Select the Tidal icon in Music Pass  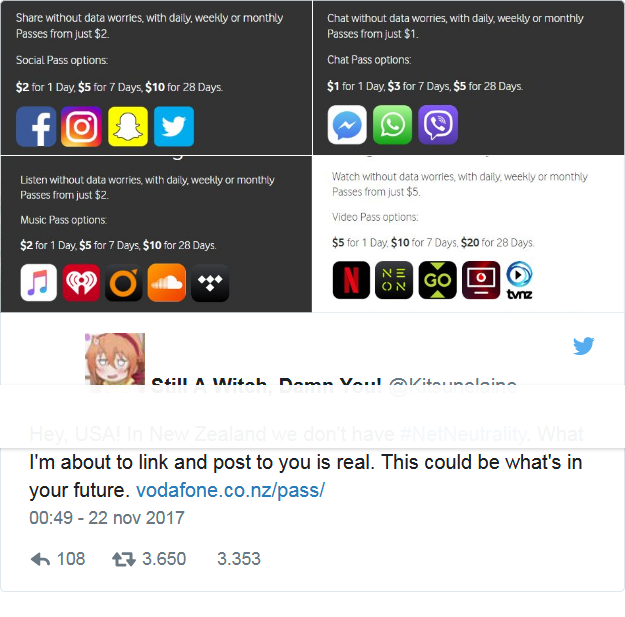(210, 283)
